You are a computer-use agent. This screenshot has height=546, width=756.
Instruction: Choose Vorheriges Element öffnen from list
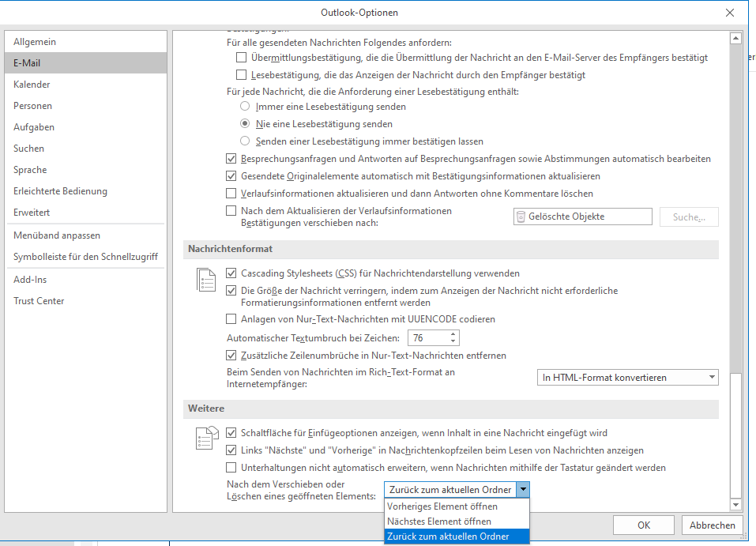click(x=457, y=506)
